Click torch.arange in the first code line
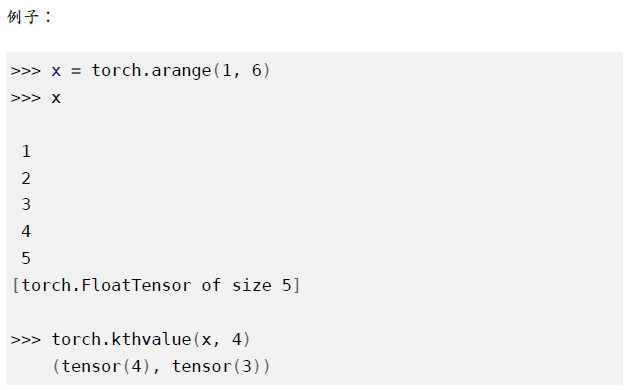Viewport: 627px width, 390px height. tap(152, 71)
